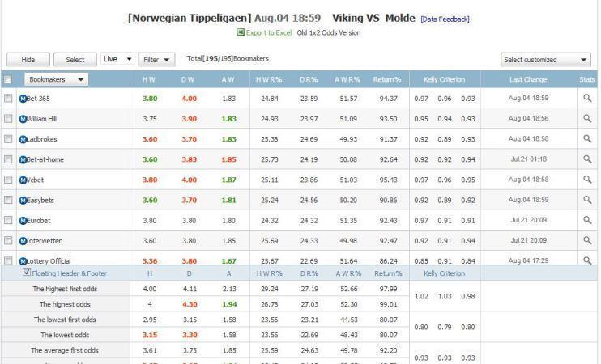This screenshot has width=601, height=364.
Task: Expand the Filter dropdown
Action: pos(157,59)
